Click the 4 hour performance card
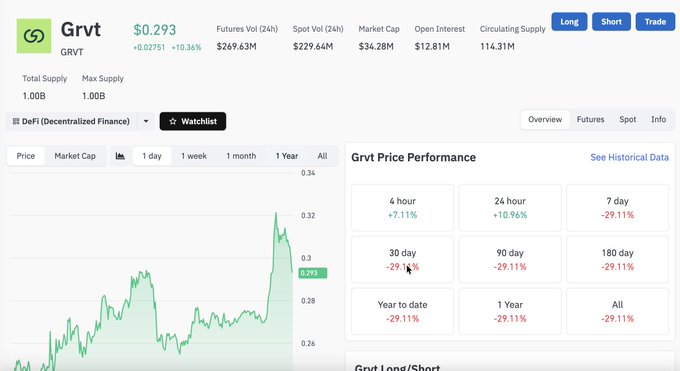The image size is (680, 371). tap(402, 207)
